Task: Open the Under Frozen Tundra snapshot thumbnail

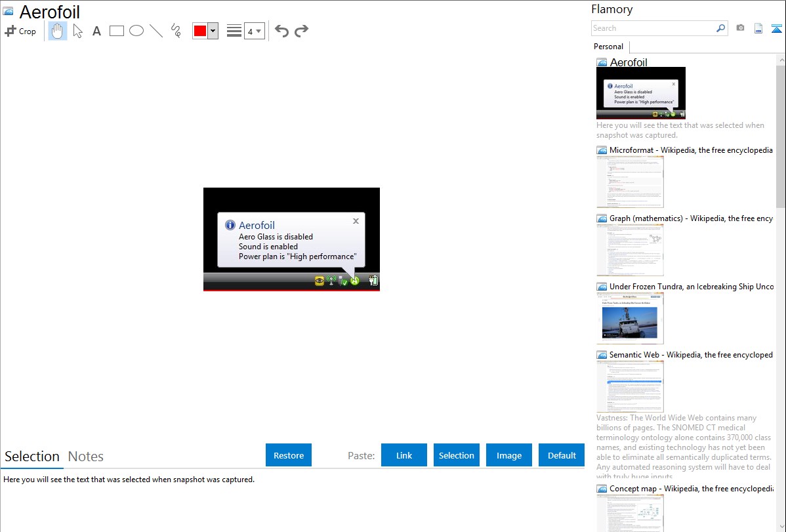Action: click(630, 318)
